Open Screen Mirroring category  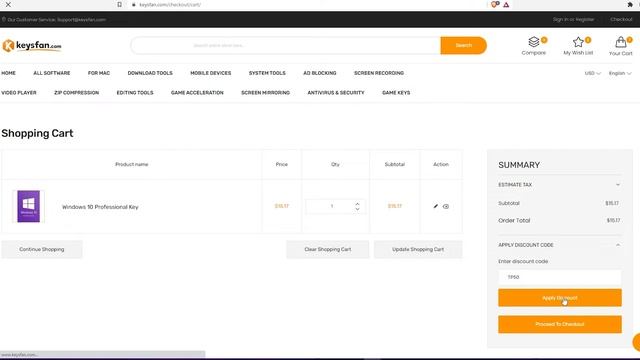[x=265, y=93]
